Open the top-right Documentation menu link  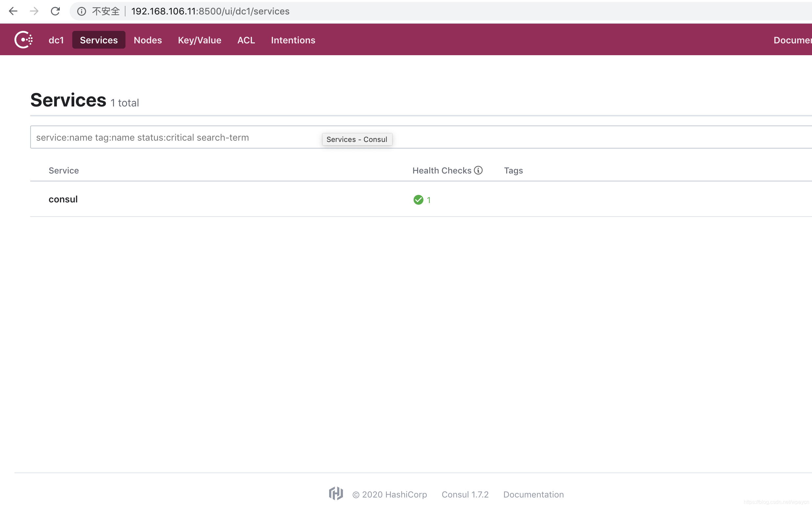point(793,40)
